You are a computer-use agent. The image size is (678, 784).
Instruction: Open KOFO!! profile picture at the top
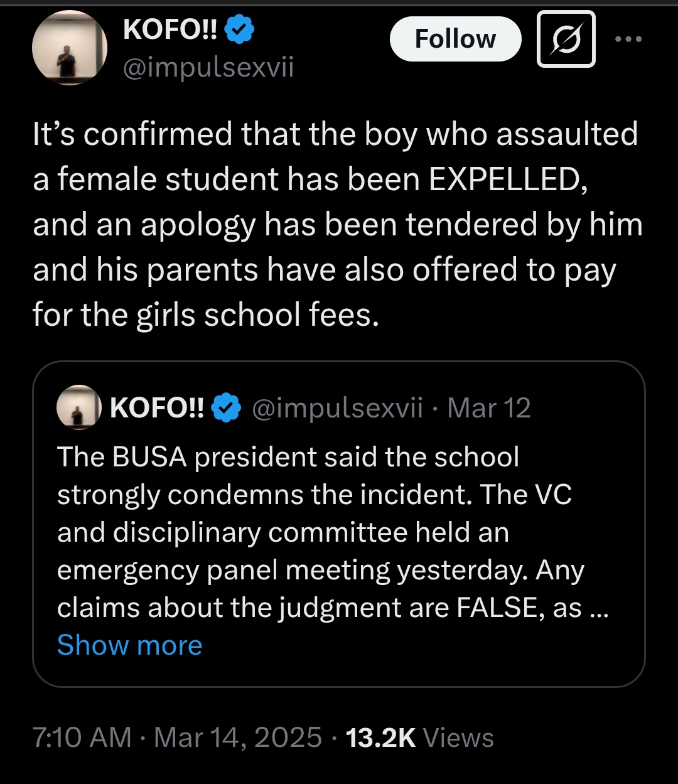click(x=70, y=48)
